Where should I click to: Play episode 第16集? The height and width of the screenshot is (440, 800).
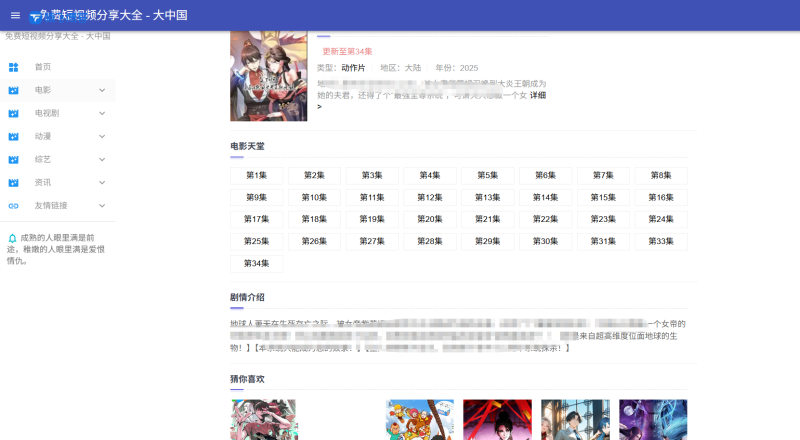[661, 198]
